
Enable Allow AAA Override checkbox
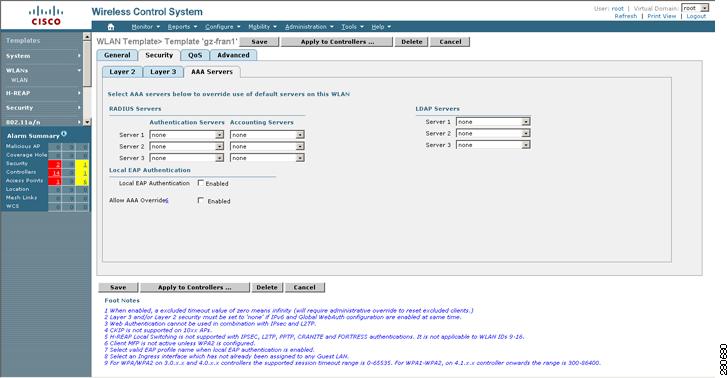[x=201, y=201]
